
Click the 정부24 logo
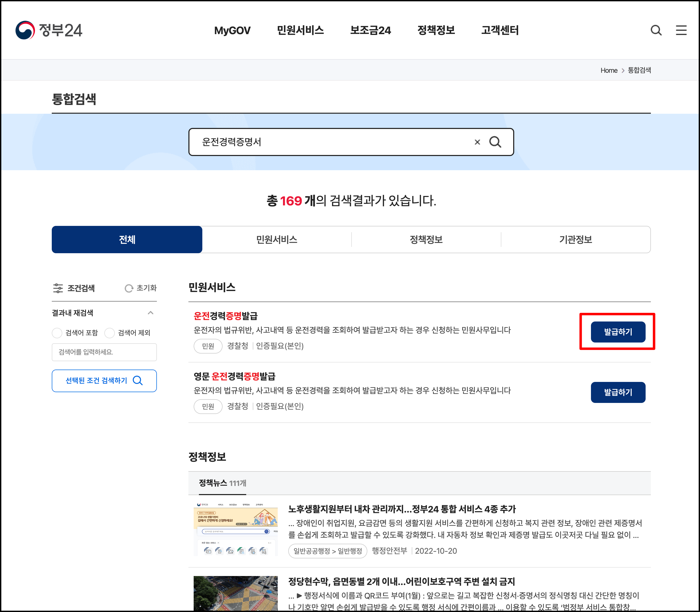coord(49,30)
